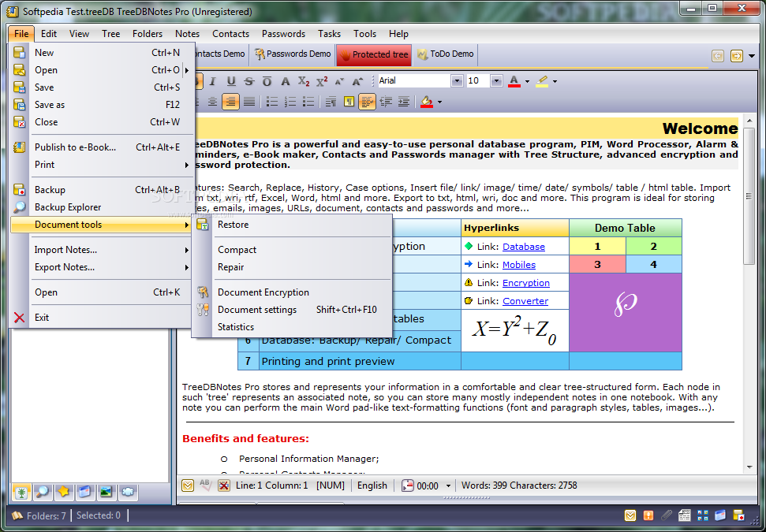766x532 pixels.
Task: Open the font name dropdown showing Arial
Action: pos(457,81)
